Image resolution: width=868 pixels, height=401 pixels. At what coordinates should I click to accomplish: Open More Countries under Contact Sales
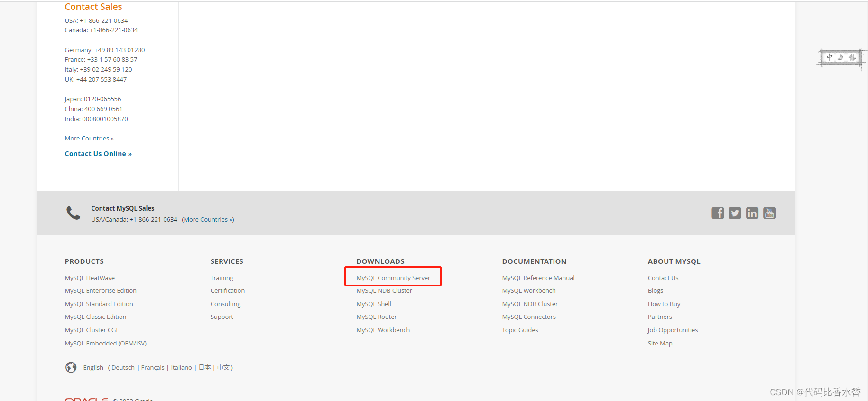click(89, 139)
